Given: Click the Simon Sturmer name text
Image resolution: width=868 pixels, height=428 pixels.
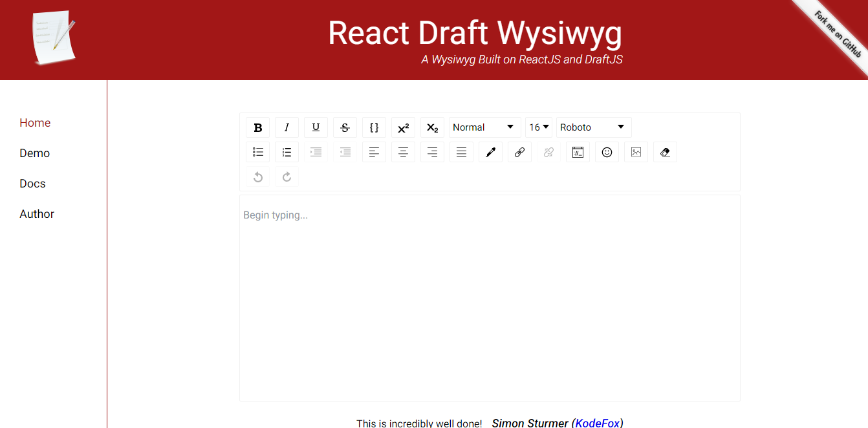Looking at the screenshot, I should coord(530,423).
